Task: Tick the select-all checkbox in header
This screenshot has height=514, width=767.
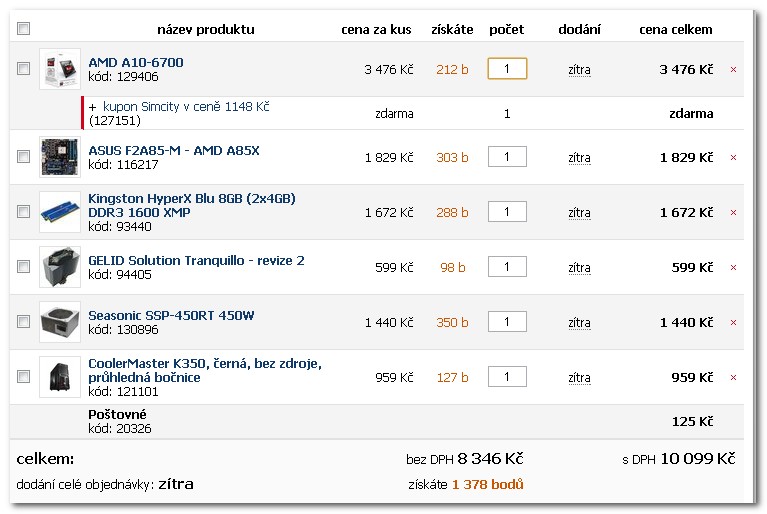Action: [x=24, y=29]
